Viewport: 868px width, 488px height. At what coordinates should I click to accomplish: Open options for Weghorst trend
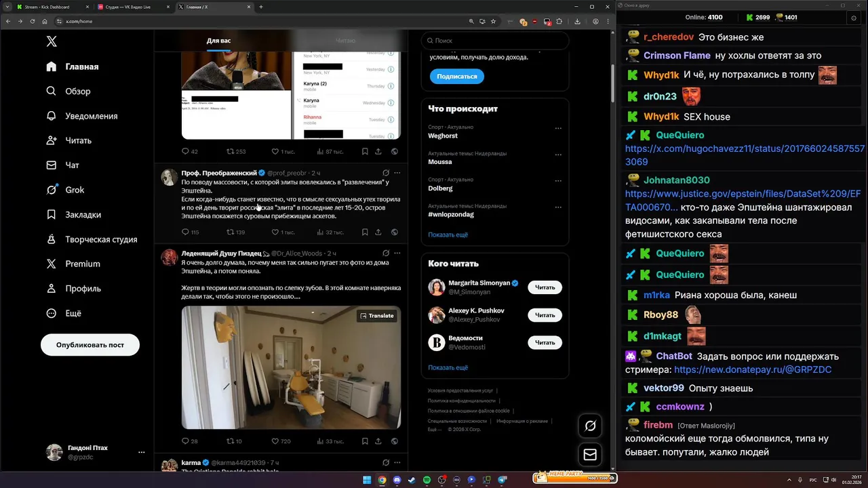click(x=558, y=128)
